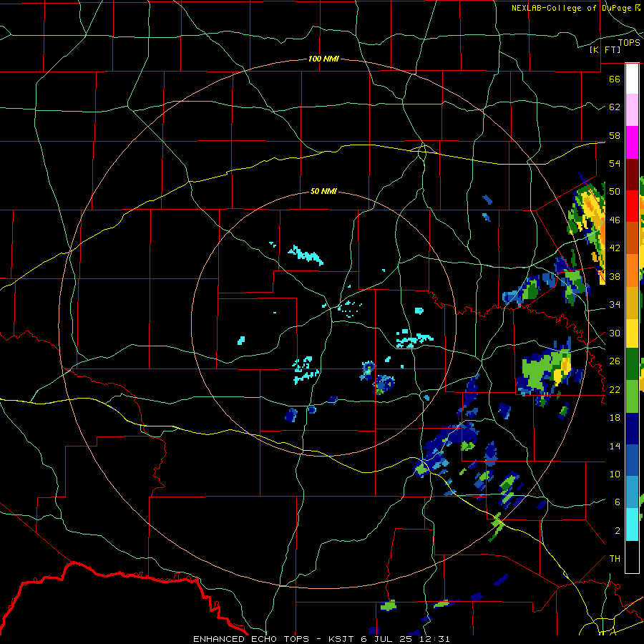Click the "34" scale value
Screen dimensions: 644x644
(615, 305)
